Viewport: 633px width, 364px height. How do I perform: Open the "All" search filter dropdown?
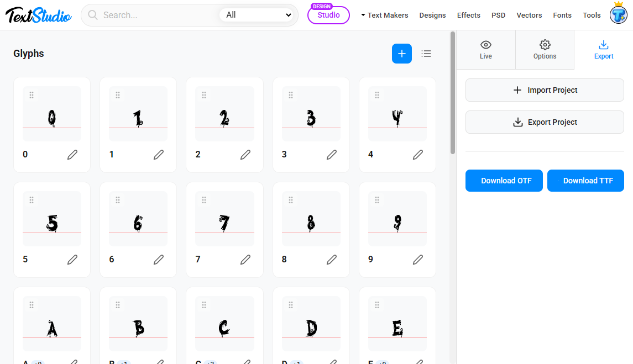click(258, 15)
